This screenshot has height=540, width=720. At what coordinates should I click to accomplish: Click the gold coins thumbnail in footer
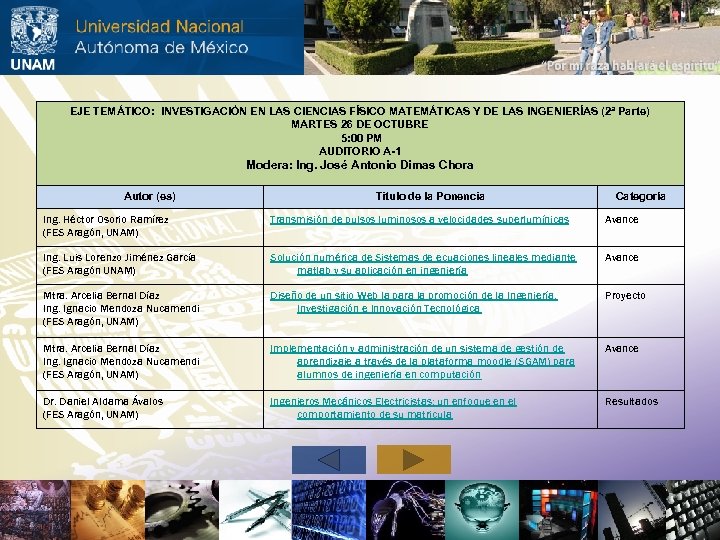coord(108,510)
